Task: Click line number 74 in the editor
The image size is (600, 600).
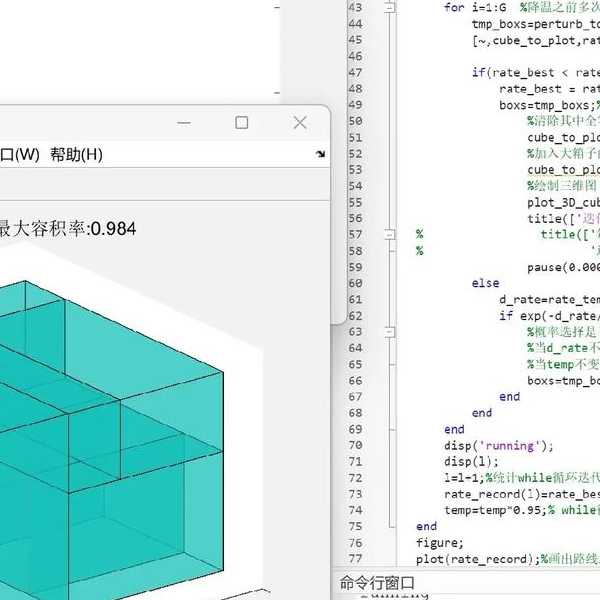Action: (355, 510)
